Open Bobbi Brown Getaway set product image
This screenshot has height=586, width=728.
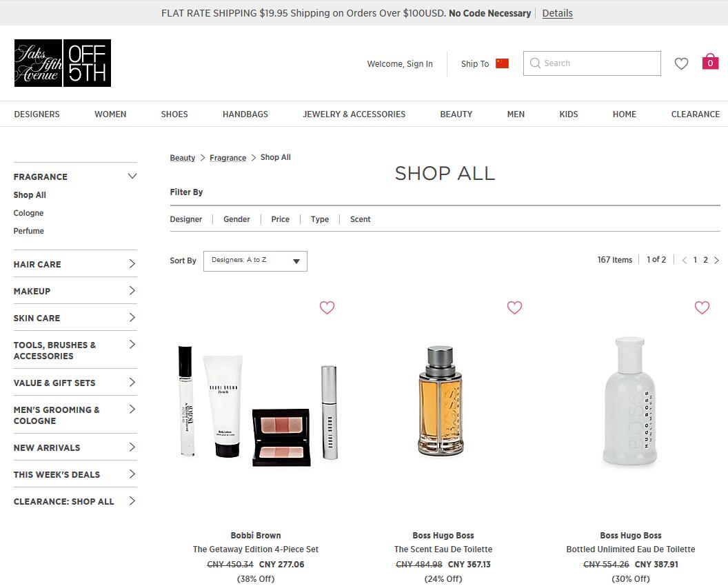(256, 405)
